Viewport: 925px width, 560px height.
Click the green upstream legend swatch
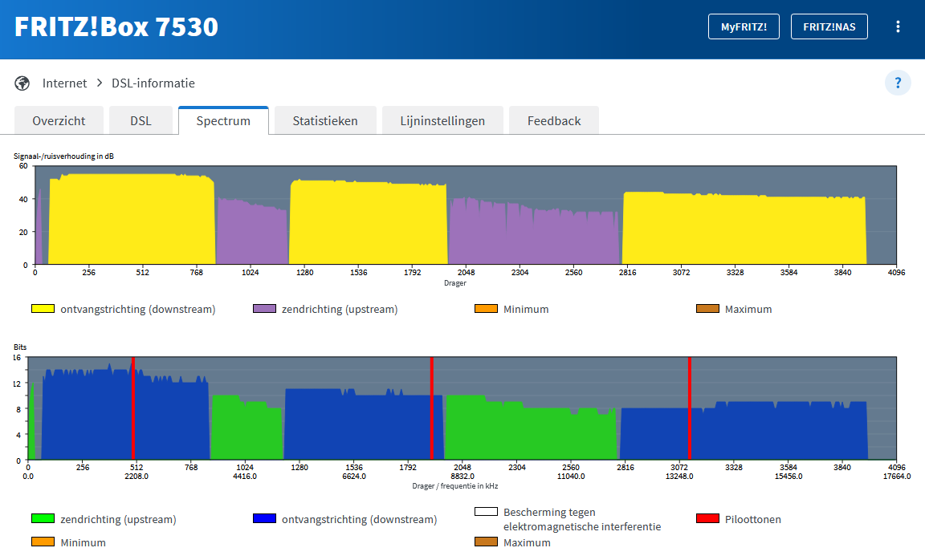tap(43, 519)
